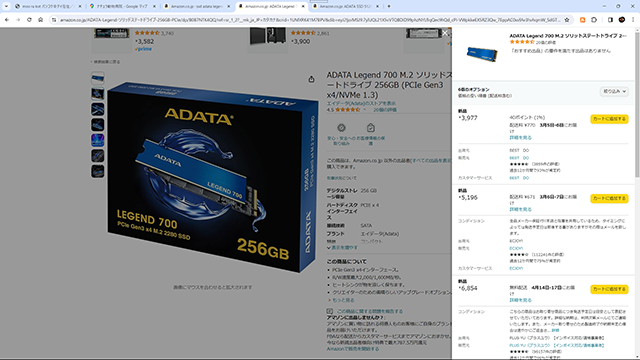
Task: Close the seller offers side panel
Action: coord(445,33)
